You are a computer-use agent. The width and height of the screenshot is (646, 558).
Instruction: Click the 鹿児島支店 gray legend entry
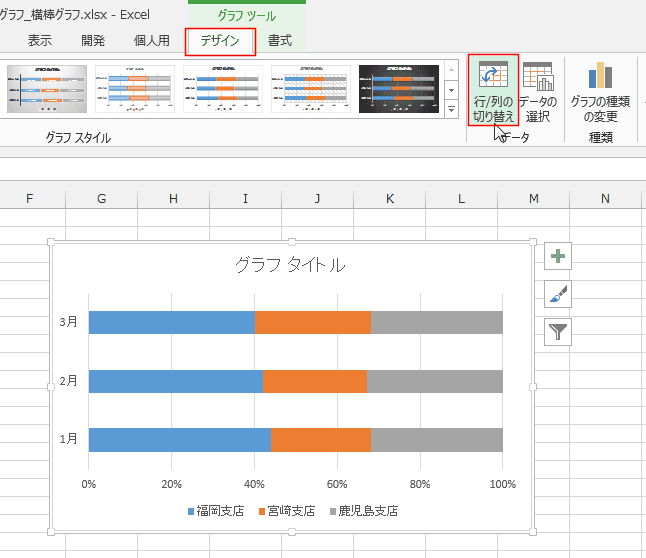(x=364, y=511)
